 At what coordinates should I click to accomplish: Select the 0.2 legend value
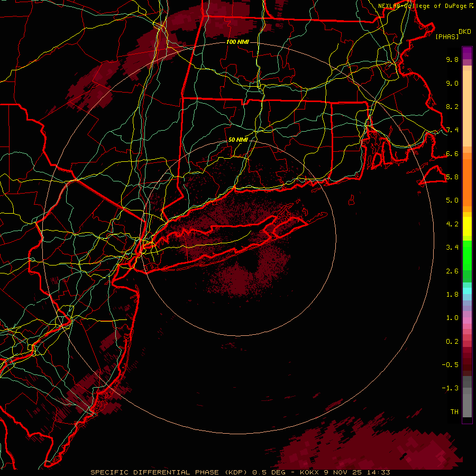[x=452, y=342]
